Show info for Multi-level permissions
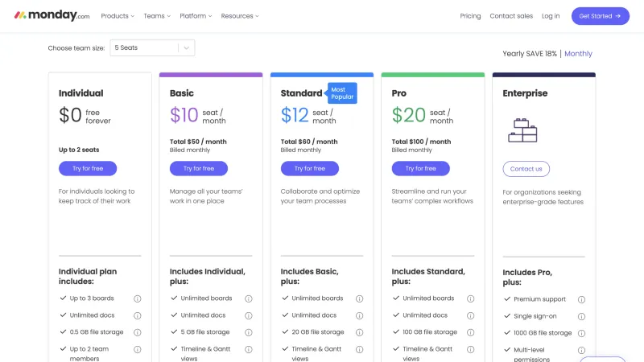Image resolution: width=644 pixels, height=362 pixels. pyautogui.click(x=581, y=351)
